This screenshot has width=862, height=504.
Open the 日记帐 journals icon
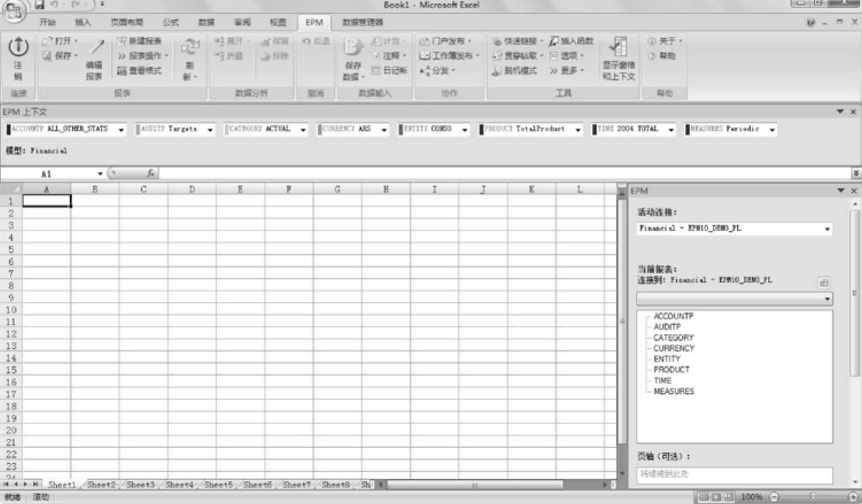[376, 70]
